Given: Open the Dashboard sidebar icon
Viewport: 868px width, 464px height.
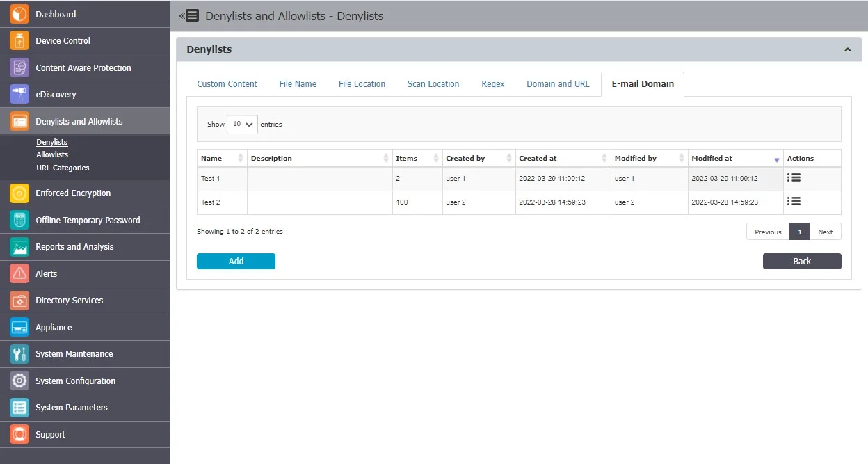Looking at the screenshot, I should coord(19,14).
